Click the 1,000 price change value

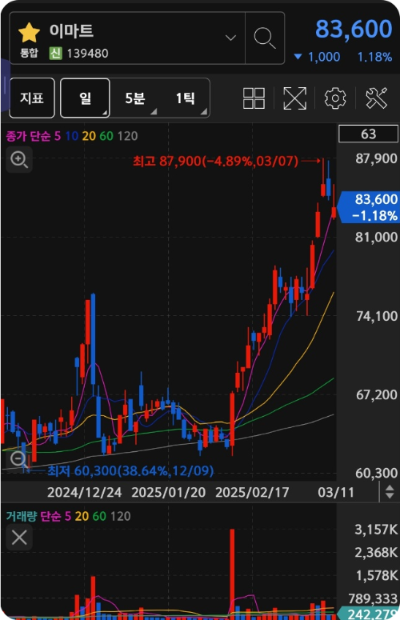(324, 57)
